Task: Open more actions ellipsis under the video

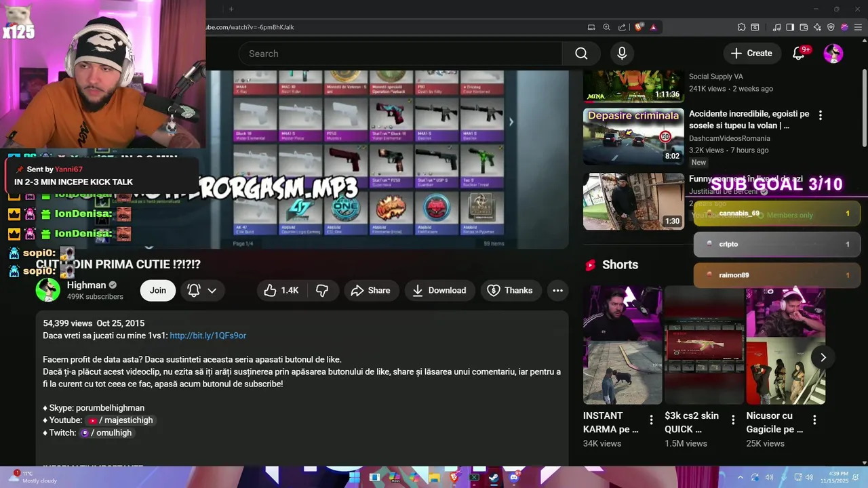Action: click(557, 290)
